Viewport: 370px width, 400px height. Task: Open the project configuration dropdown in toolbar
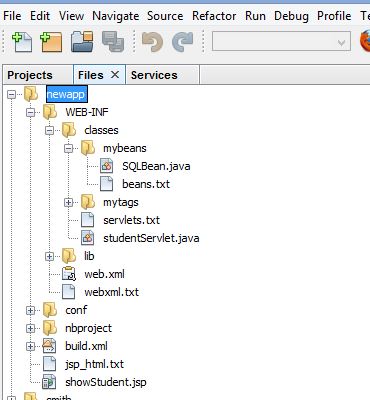(281, 42)
